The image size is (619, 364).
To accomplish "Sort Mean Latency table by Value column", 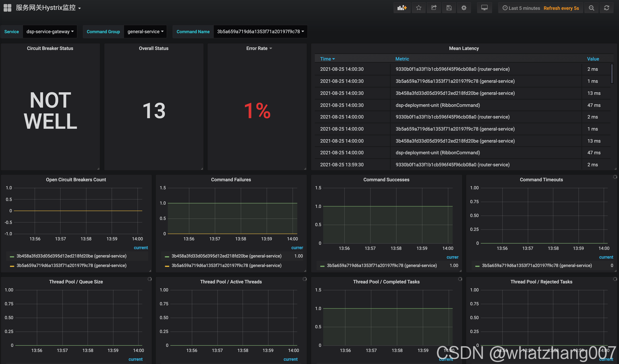I will tap(593, 59).
